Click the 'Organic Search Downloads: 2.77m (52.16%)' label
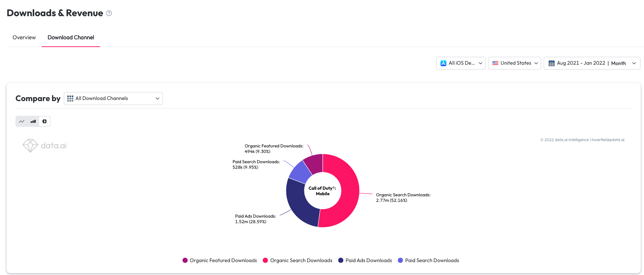This screenshot has height=275, width=644. pyautogui.click(x=403, y=198)
